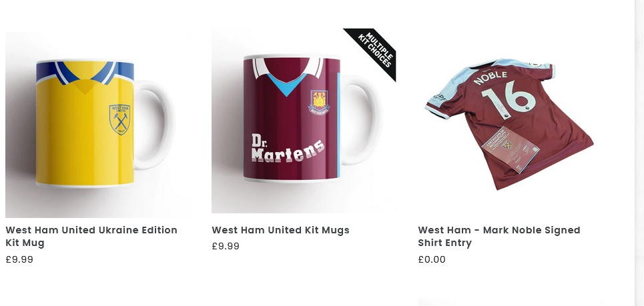Click the £0.00 price for shirt entry
This screenshot has width=644, height=306.
tap(432, 259)
